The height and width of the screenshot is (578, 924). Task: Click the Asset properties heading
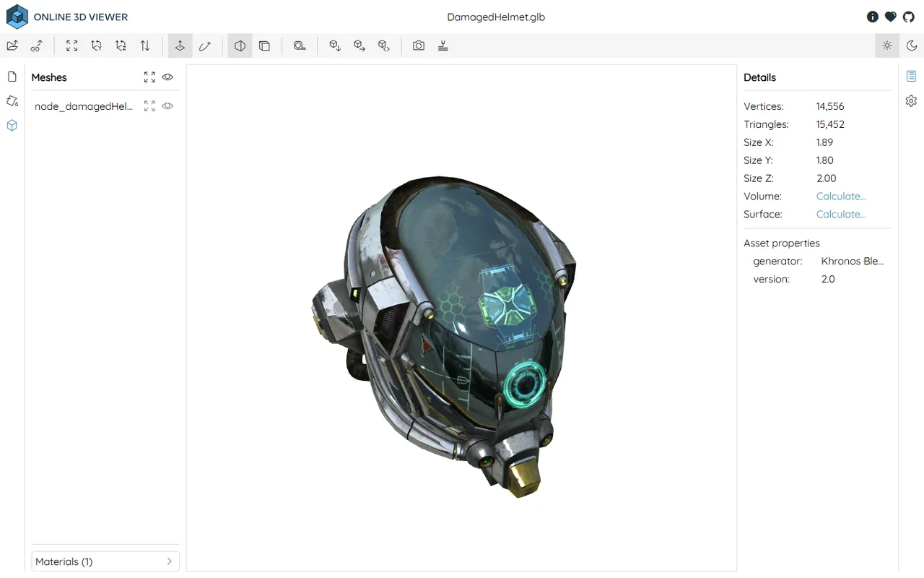tap(782, 243)
